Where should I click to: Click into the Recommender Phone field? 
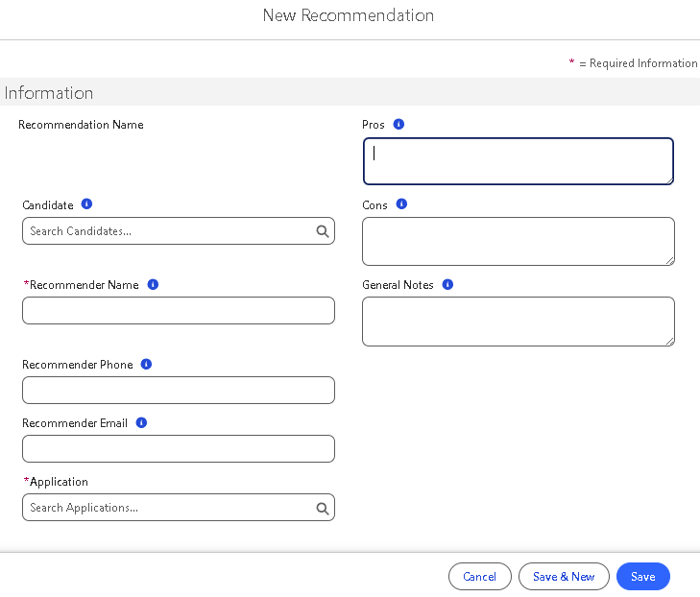tap(179, 391)
